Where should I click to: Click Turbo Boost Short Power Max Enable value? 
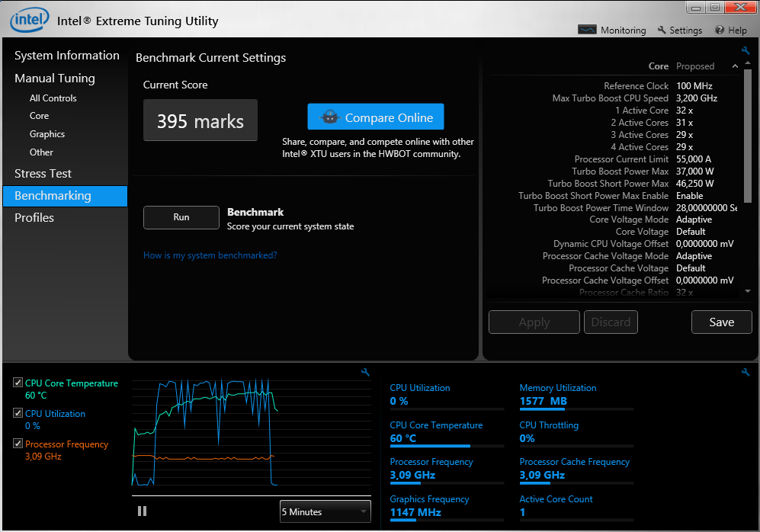click(x=690, y=196)
